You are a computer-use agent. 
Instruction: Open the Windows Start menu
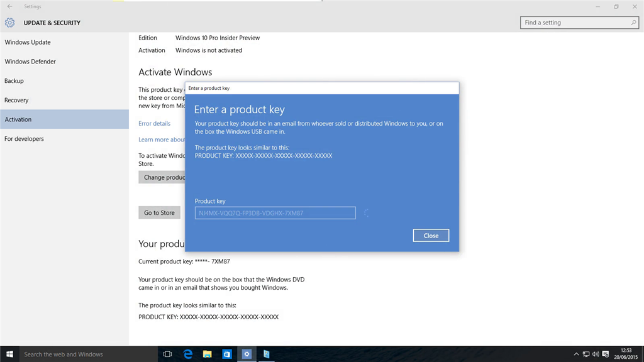click(9, 354)
